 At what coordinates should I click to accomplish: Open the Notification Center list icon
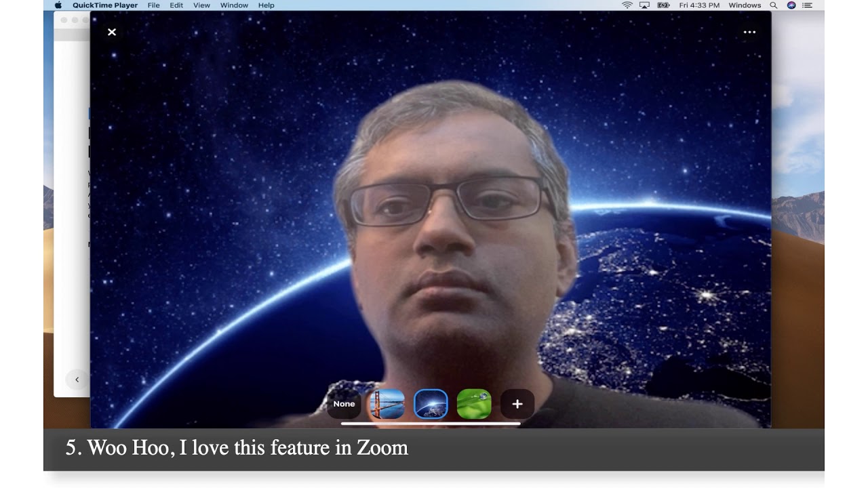point(808,5)
